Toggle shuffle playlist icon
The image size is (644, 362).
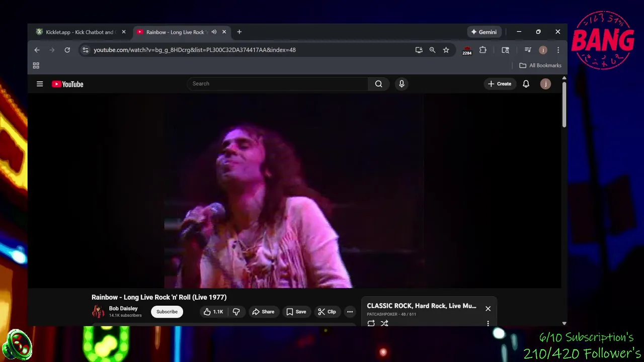click(x=384, y=323)
